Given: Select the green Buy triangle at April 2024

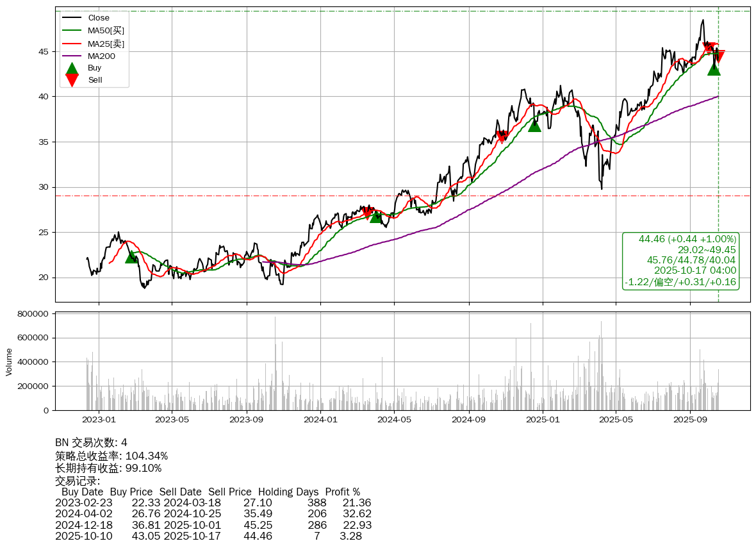Looking at the screenshot, I should pos(376,217).
